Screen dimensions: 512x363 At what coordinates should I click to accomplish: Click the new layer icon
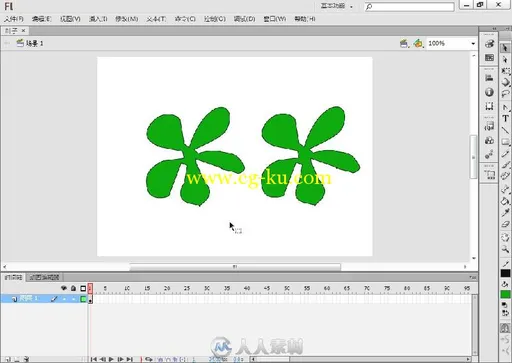pos(7,359)
